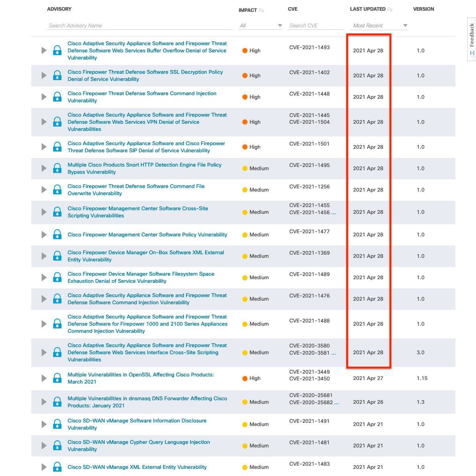Click the 2021 Apr 26 date cell
The width and height of the screenshot is (476, 476).
point(368,402)
